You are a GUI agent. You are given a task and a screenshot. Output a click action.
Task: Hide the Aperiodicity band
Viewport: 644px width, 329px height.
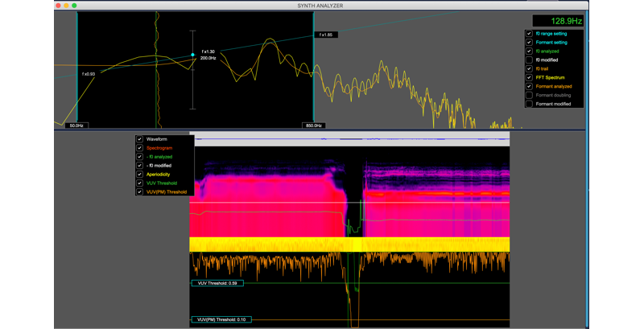[x=139, y=175]
